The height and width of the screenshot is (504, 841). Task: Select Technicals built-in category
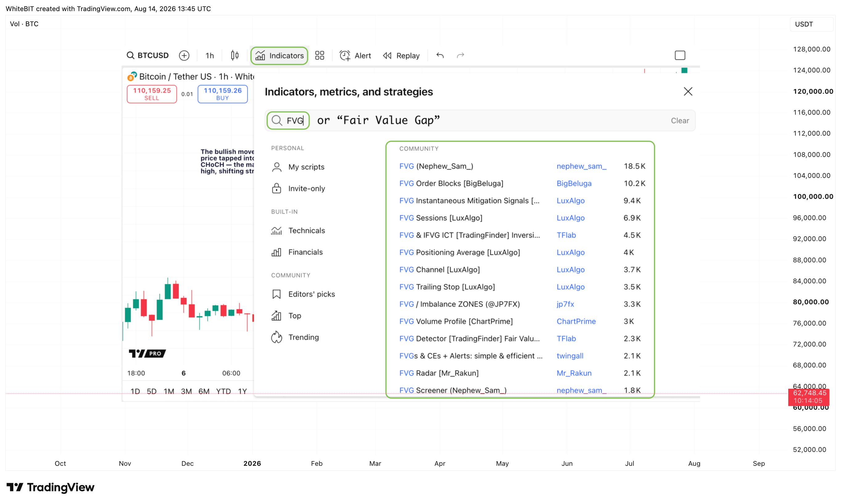(298, 230)
